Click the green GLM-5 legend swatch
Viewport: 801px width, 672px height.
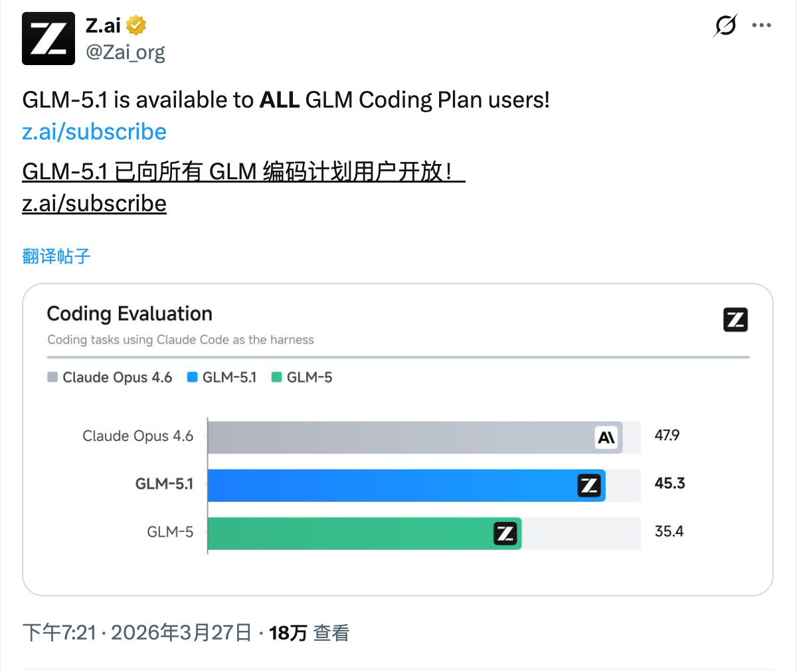(x=277, y=377)
